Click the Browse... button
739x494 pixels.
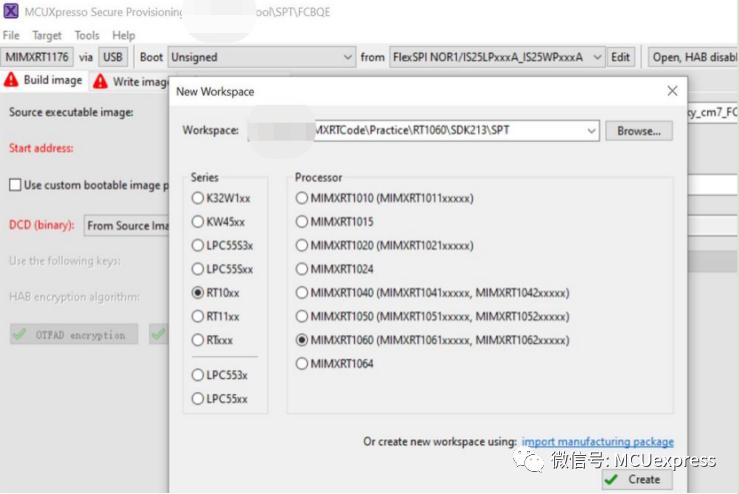[639, 131]
